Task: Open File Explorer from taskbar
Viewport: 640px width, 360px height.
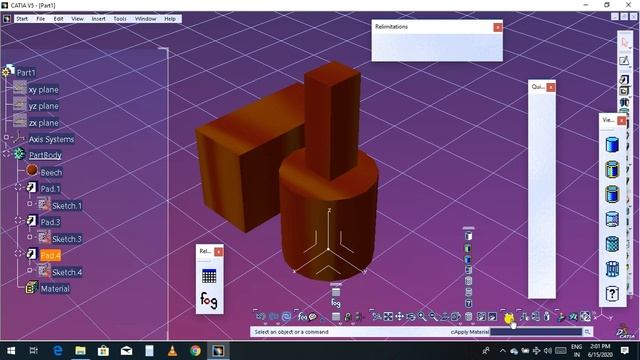Action: click(80, 351)
